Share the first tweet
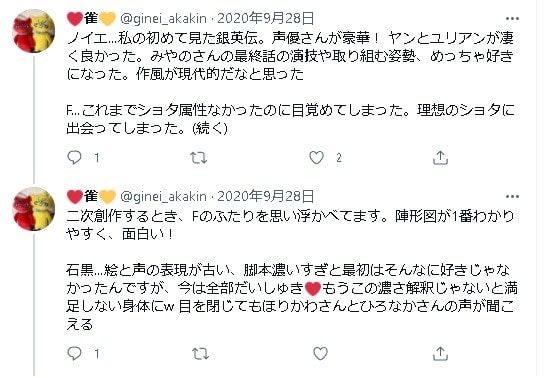Viewport: 555px width, 378px height. pos(440,158)
